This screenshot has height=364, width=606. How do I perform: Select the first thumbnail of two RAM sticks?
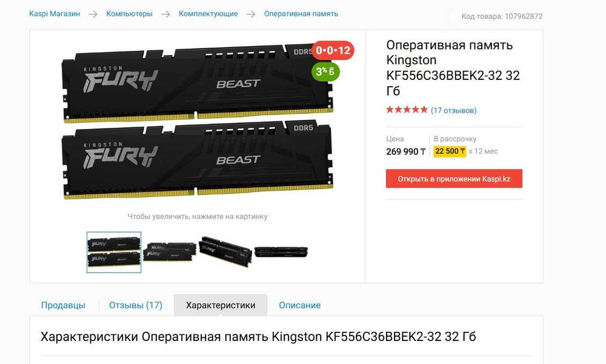tap(114, 253)
